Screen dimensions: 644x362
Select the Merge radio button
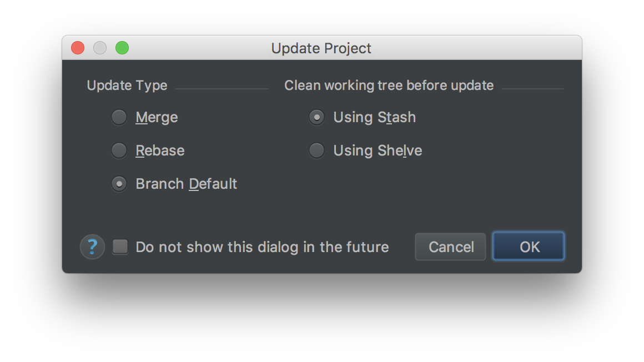[x=119, y=117]
